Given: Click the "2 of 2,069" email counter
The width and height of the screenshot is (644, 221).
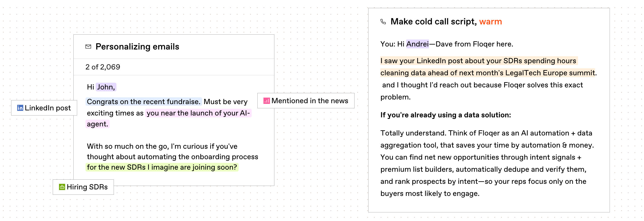Looking at the screenshot, I should click(103, 67).
